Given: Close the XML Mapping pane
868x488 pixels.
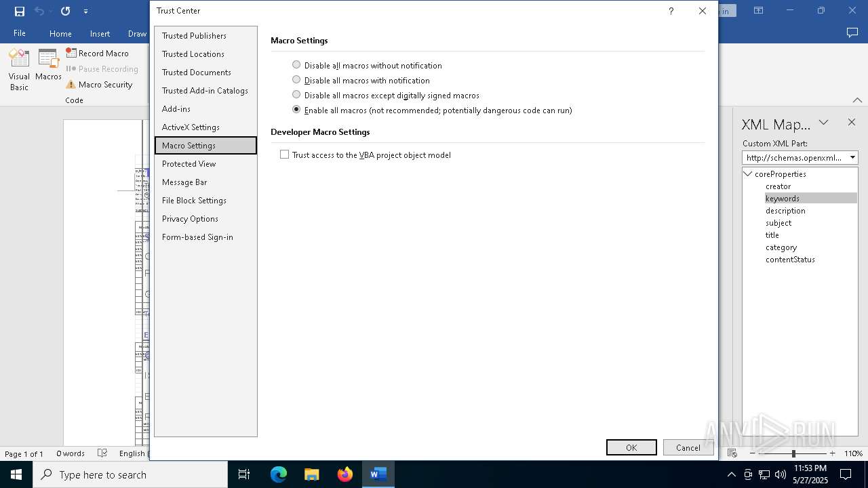Looking at the screenshot, I should coord(852,123).
